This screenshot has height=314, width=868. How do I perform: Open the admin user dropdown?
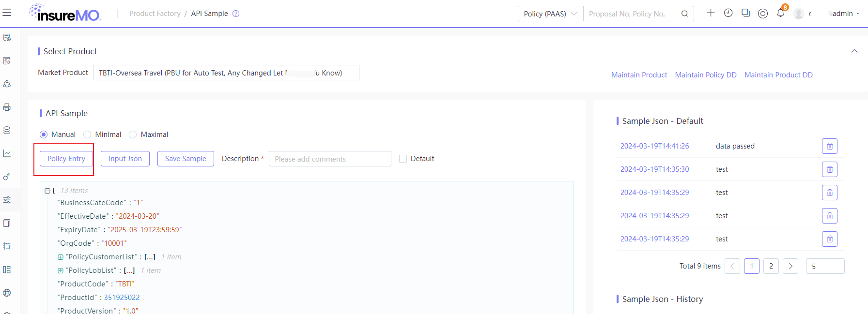click(x=845, y=14)
